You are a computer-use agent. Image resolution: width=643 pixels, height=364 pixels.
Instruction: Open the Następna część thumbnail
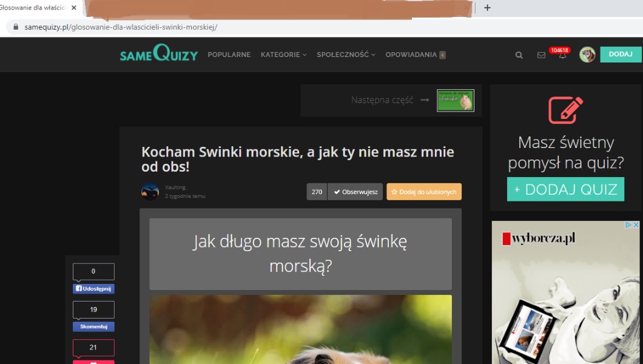[455, 100]
